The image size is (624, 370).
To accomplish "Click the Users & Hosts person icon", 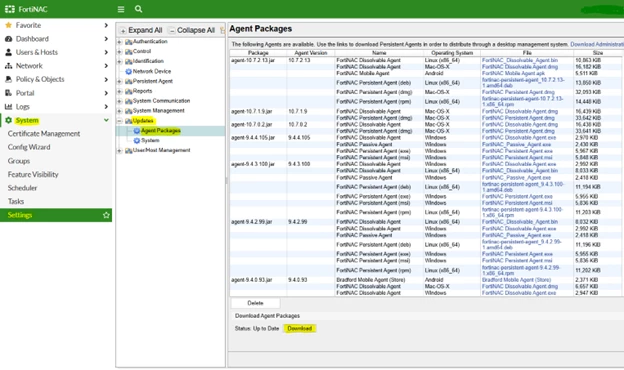I will pos(8,52).
